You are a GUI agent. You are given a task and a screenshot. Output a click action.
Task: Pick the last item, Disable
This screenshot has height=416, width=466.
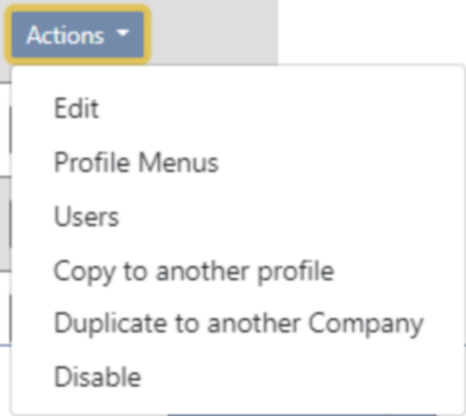[x=98, y=377]
